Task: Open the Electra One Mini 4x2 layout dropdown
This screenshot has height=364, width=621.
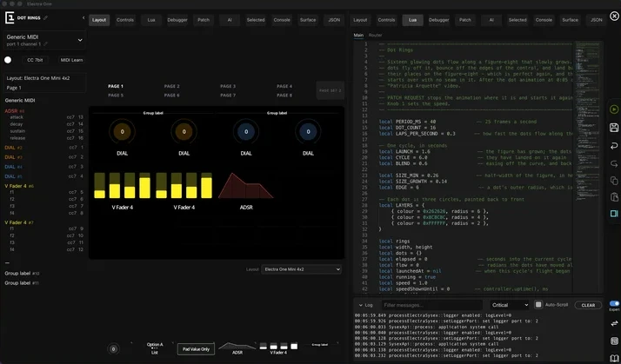Action: coord(301,269)
